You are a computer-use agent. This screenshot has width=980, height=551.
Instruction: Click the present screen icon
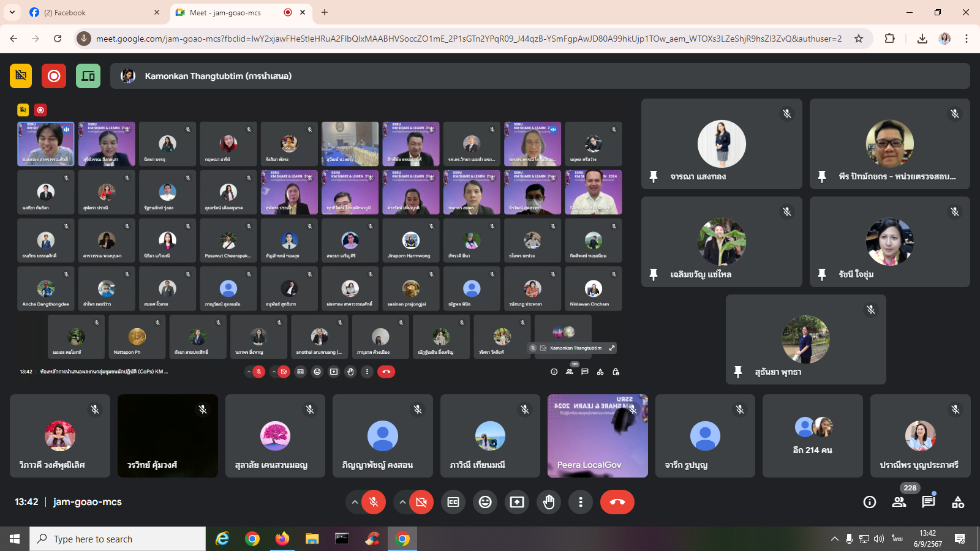click(517, 502)
